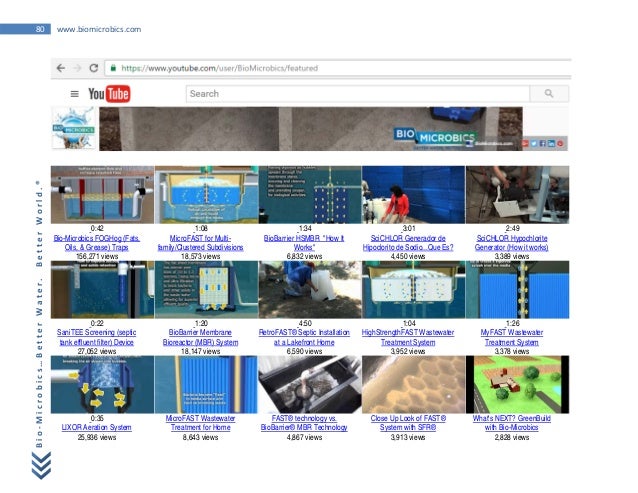This screenshot has height=493, width=638.
Task: Open SciCHLOR Hypochlorite Generator link
Action: pos(512,243)
